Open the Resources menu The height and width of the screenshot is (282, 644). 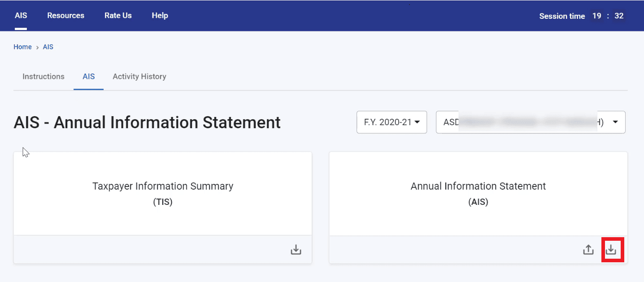65,16
